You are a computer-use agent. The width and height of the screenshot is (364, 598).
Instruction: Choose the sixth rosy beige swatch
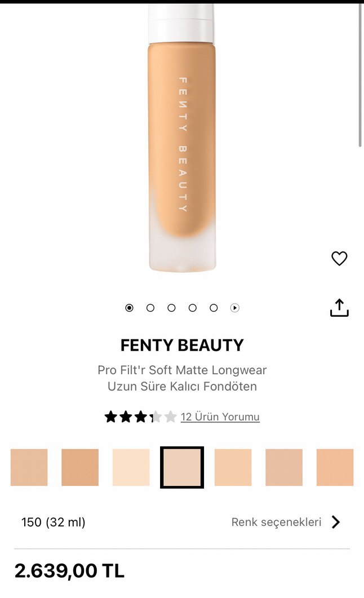[x=284, y=467]
